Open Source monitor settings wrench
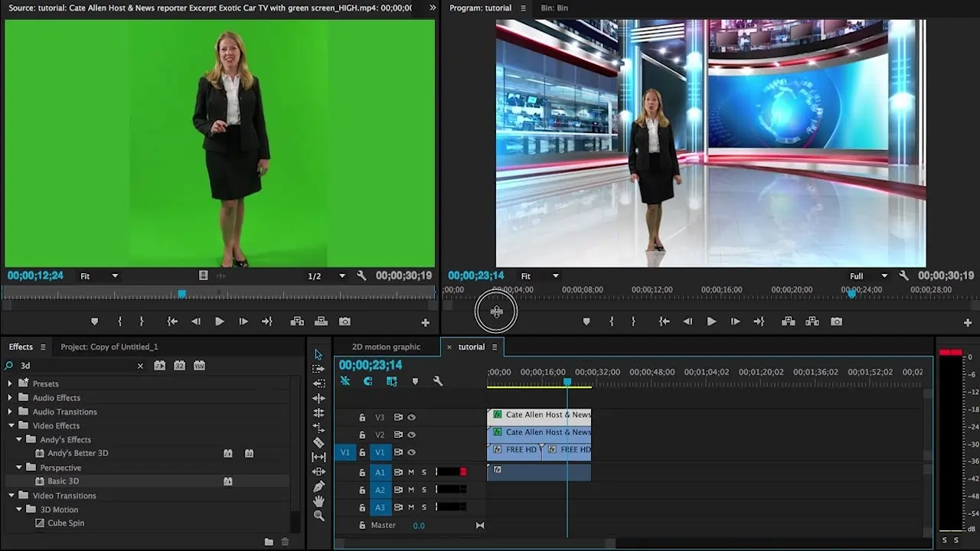Image resolution: width=980 pixels, height=551 pixels. click(361, 275)
